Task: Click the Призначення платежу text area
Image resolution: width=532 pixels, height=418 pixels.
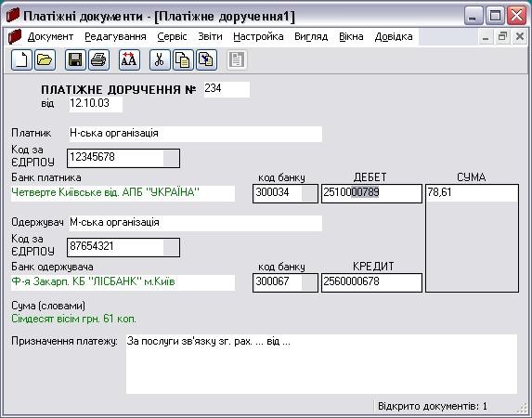Action: coord(321,364)
